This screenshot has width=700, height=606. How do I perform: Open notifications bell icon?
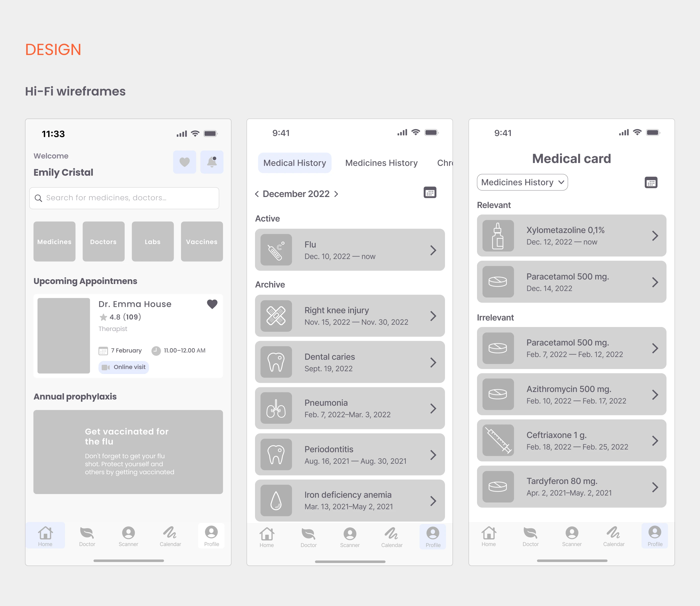pos(212,162)
